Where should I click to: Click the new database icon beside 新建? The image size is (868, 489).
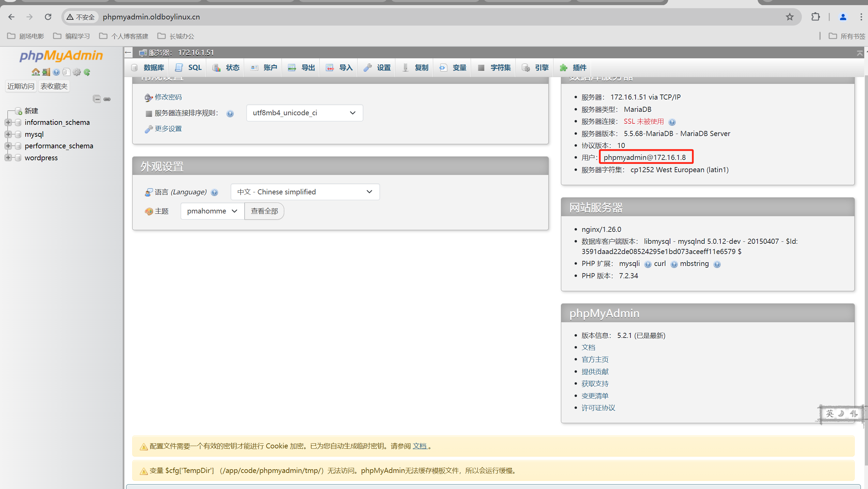(x=19, y=111)
